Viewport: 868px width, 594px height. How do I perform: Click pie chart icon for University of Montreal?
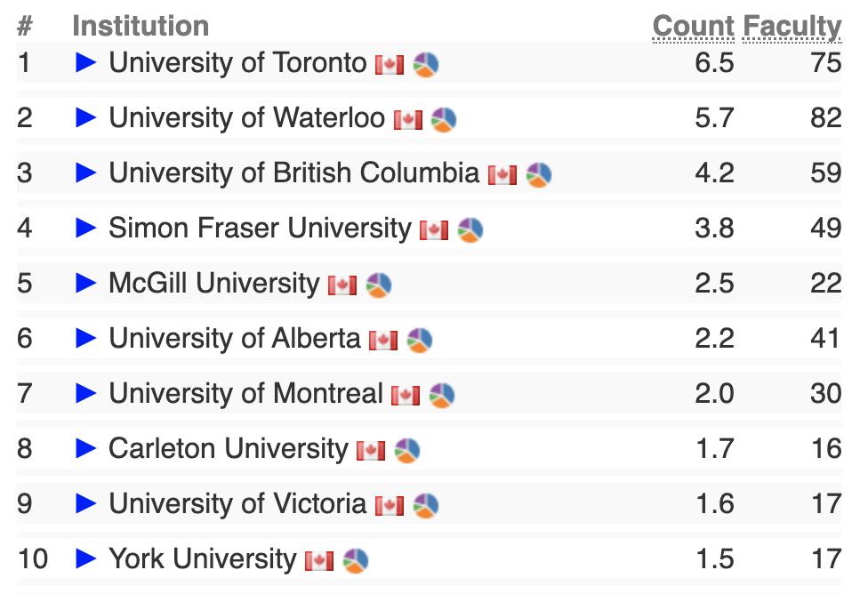pyautogui.click(x=442, y=396)
